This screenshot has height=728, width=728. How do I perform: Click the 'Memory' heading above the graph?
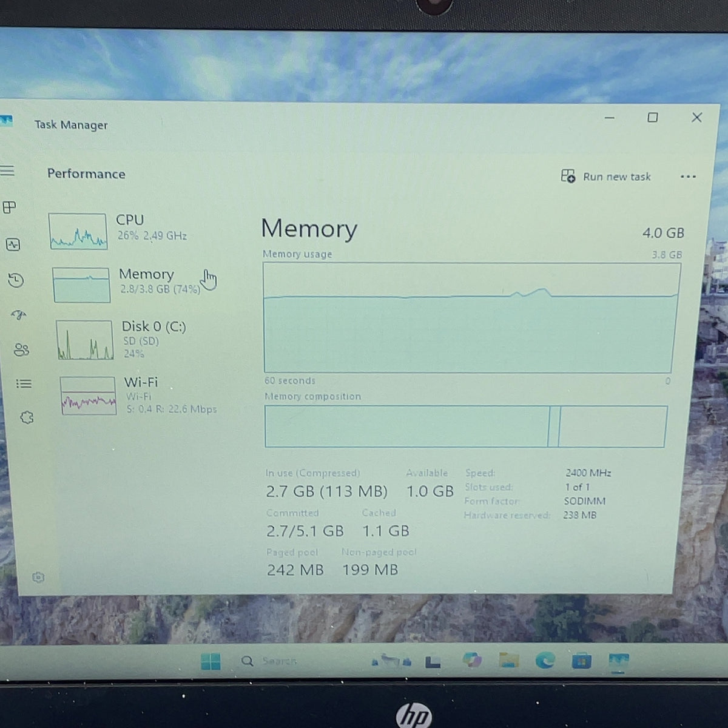point(309,229)
